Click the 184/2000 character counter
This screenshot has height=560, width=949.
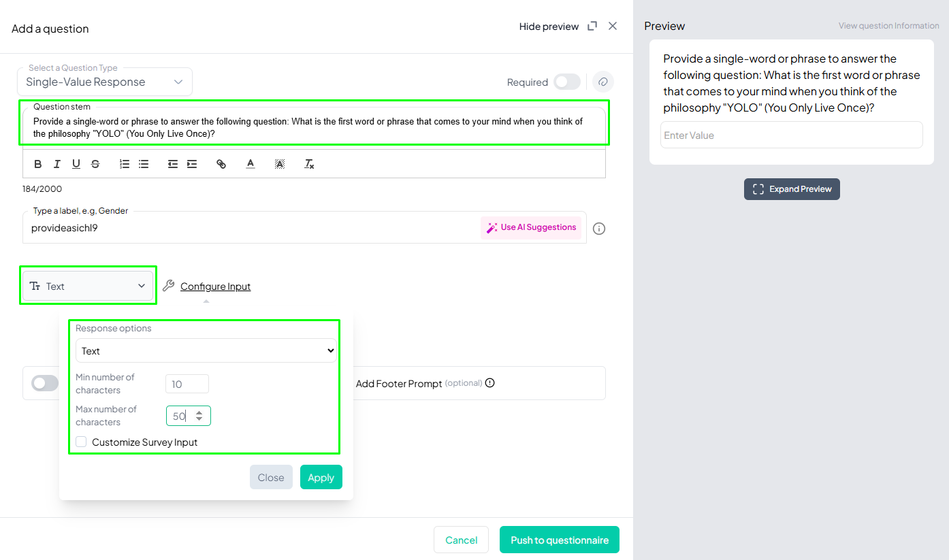(x=42, y=188)
